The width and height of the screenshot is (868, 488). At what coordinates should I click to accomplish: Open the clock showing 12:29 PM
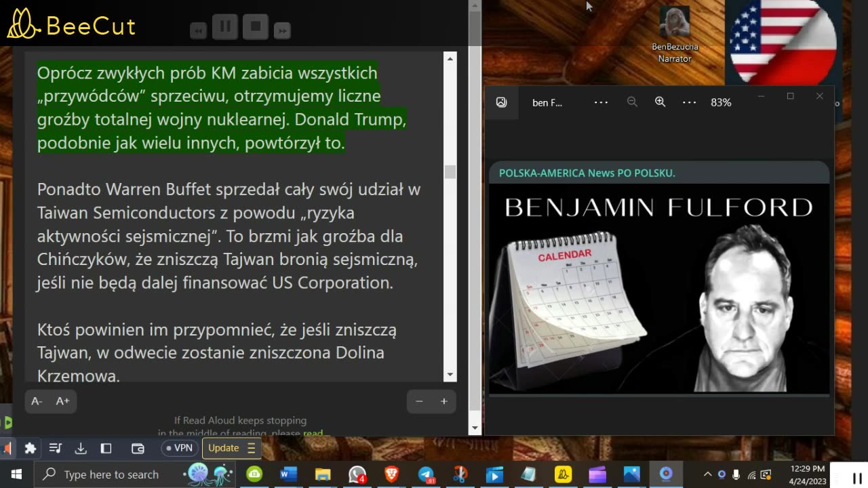click(x=808, y=474)
